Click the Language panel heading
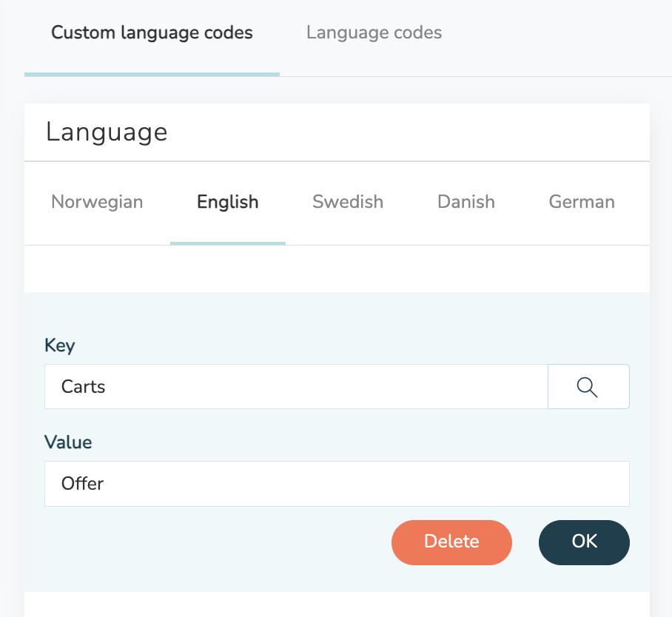The width and height of the screenshot is (672, 617). [x=107, y=132]
